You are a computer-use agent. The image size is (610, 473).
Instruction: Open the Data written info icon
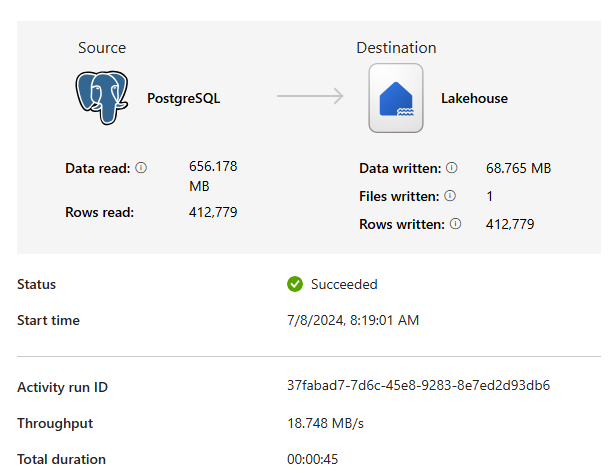[451, 168]
